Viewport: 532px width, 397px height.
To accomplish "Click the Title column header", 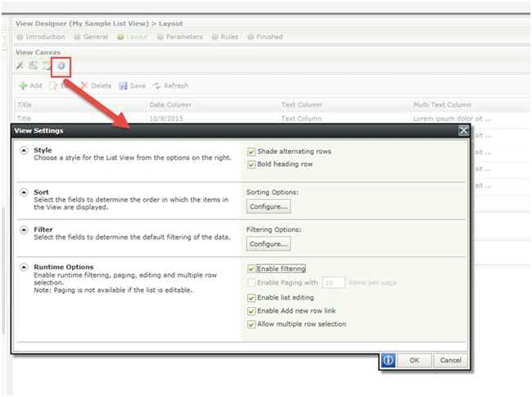I will (81, 105).
